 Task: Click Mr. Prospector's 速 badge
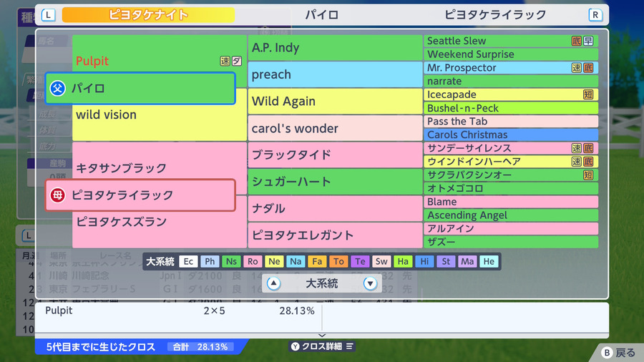577,68
